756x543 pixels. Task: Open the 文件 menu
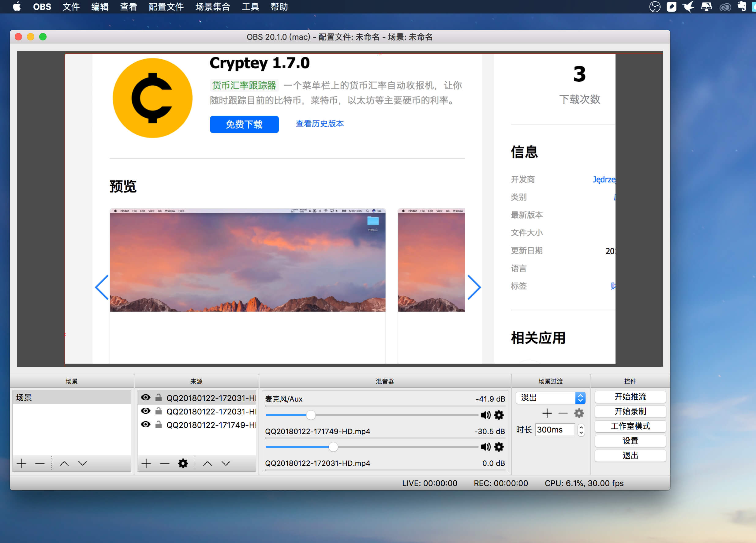(x=71, y=7)
